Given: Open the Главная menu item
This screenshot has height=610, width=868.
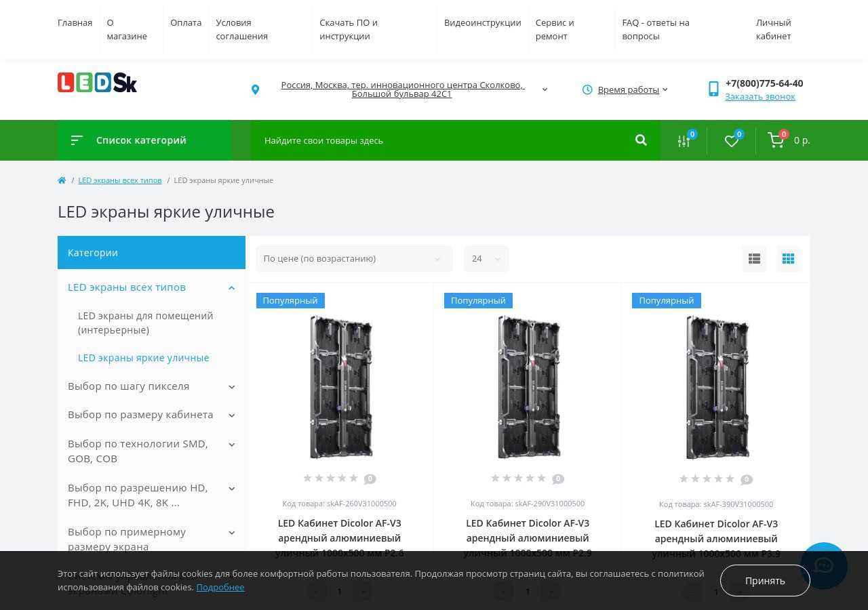Looking at the screenshot, I should click(x=75, y=23).
